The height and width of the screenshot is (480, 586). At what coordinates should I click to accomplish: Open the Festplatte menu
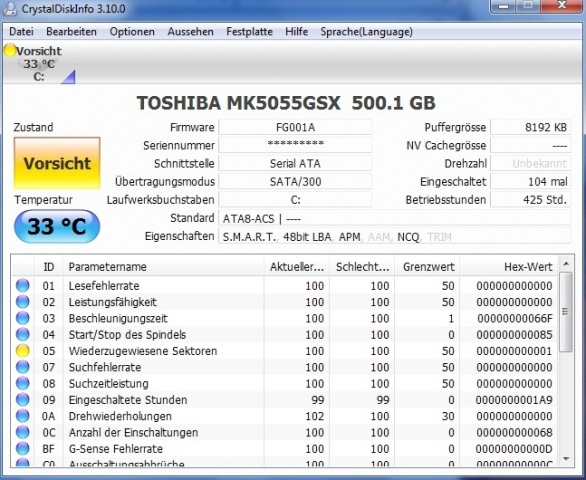pyautogui.click(x=249, y=32)
